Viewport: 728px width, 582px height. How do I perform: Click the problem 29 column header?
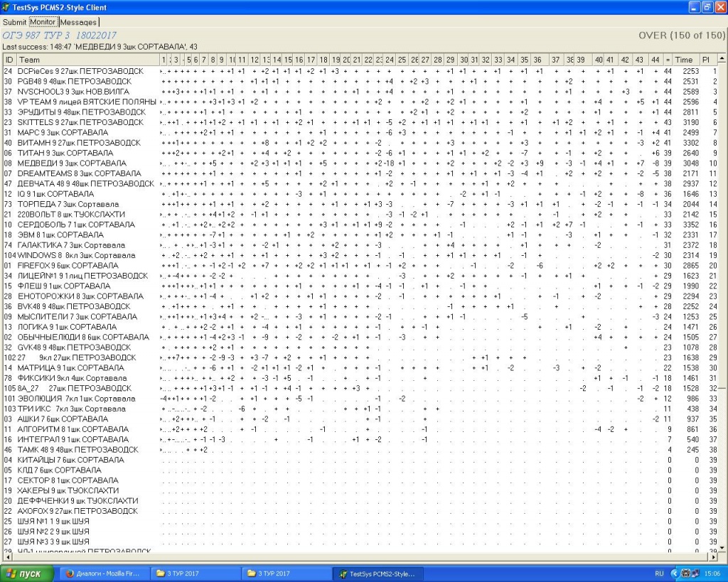450,60
